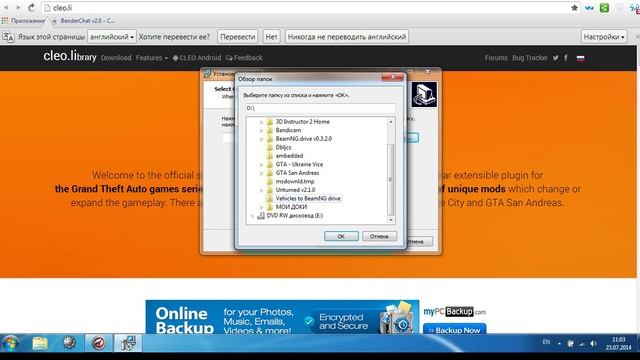The image size is (640, 360).
Task: Open CLEO Android page
Action: 197,58
